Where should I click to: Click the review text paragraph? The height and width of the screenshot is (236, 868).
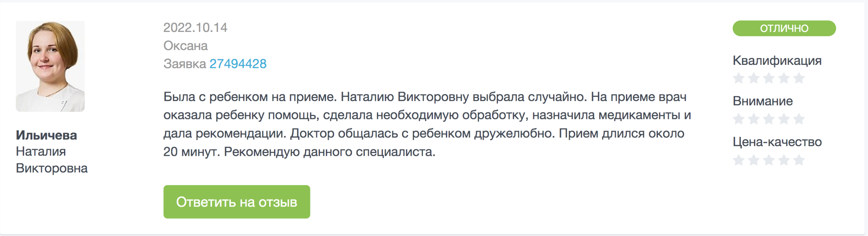[427, 124]
